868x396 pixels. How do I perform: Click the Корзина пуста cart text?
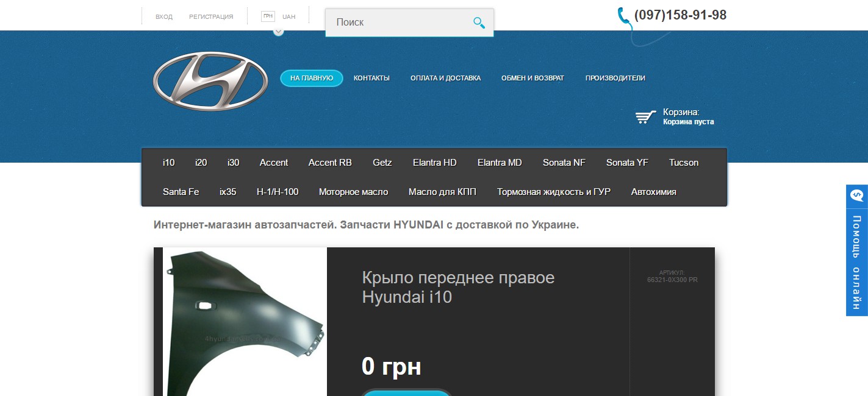click(689, 122)
